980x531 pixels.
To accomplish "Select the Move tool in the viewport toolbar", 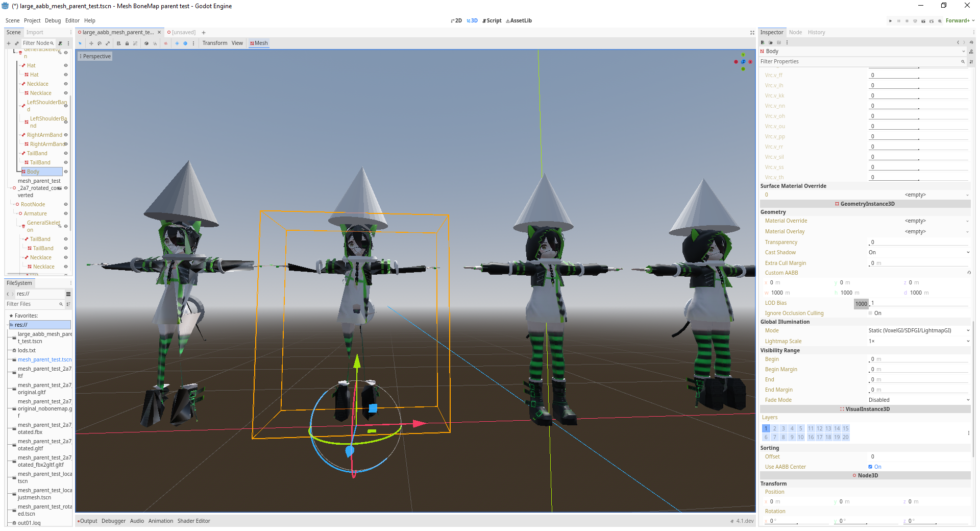I will coord(91,43).
